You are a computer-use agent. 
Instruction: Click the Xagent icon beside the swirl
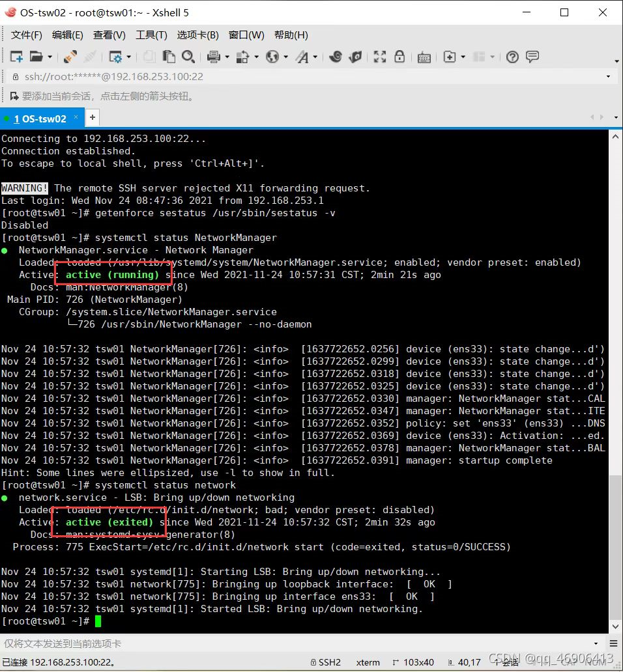(x=355, y=57)
